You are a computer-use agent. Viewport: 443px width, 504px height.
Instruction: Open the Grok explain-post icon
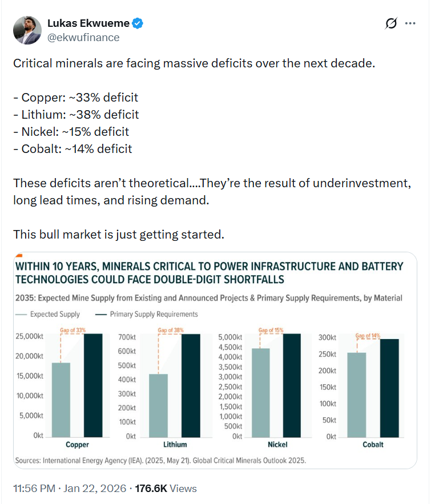click(x=391, y=23)
